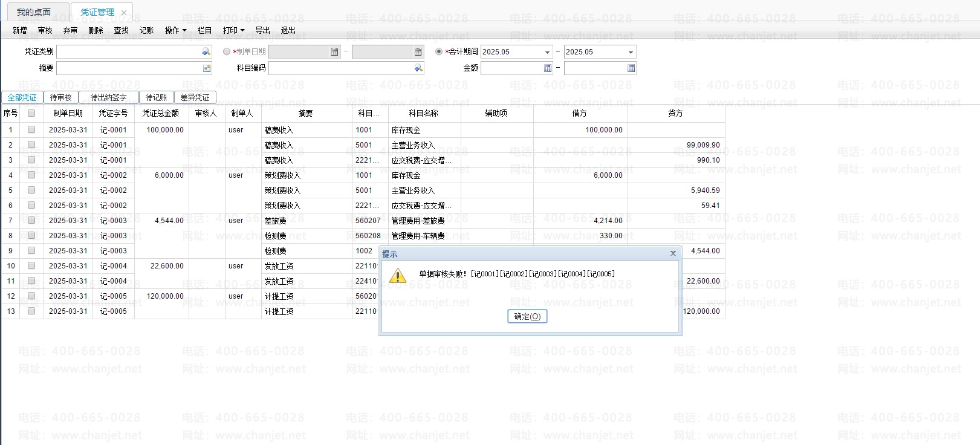Image resolution: width=980 pixels, height=445 pixels.
Task: Open the lookup icon in 凭证类别 field
Action: pyautogui.click(x=206, y=52)
